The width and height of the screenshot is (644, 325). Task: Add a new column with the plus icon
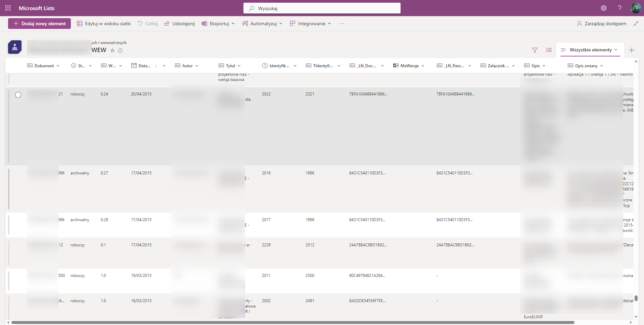pos(632,50)
